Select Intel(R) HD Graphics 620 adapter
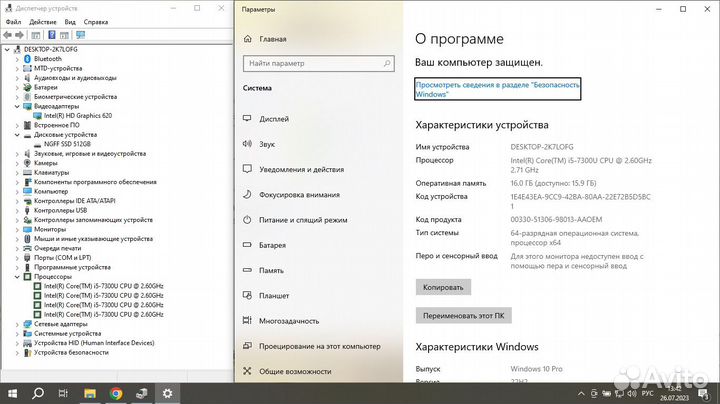 (x=78, y=116)
